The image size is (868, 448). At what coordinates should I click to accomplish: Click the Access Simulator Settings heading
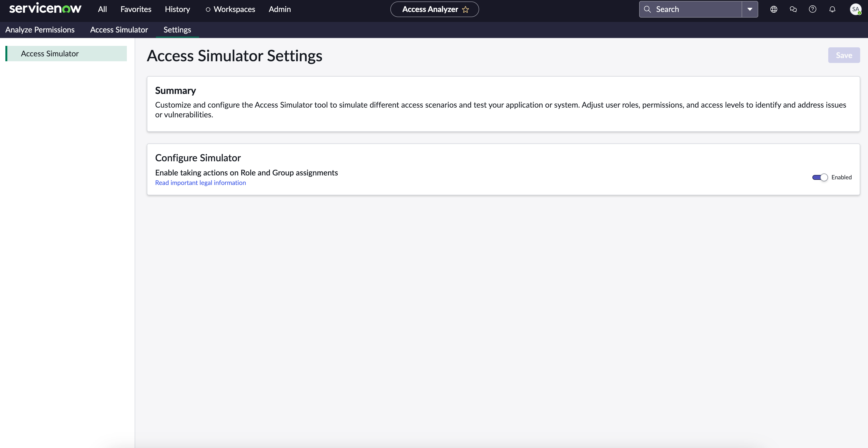(x=234, y=56)
